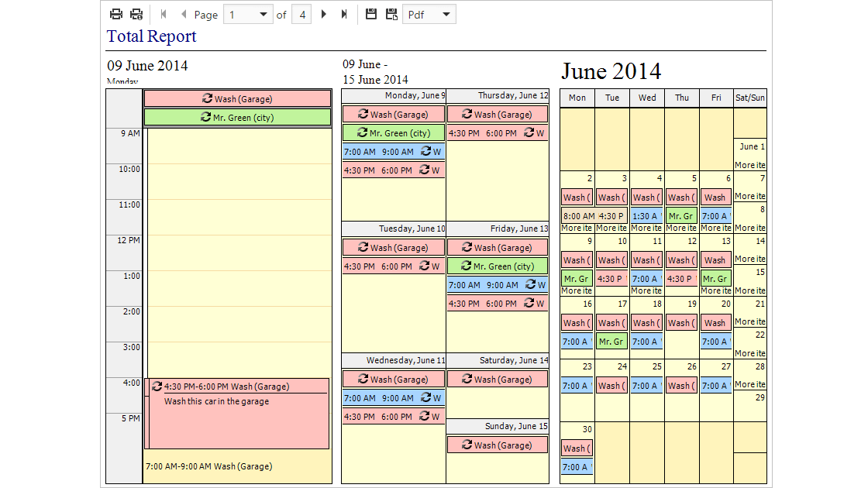Select the all-day Mr. Green (city) event in day view
The image size is (868, 488).
pyautogui.click(x=237, y=117)
